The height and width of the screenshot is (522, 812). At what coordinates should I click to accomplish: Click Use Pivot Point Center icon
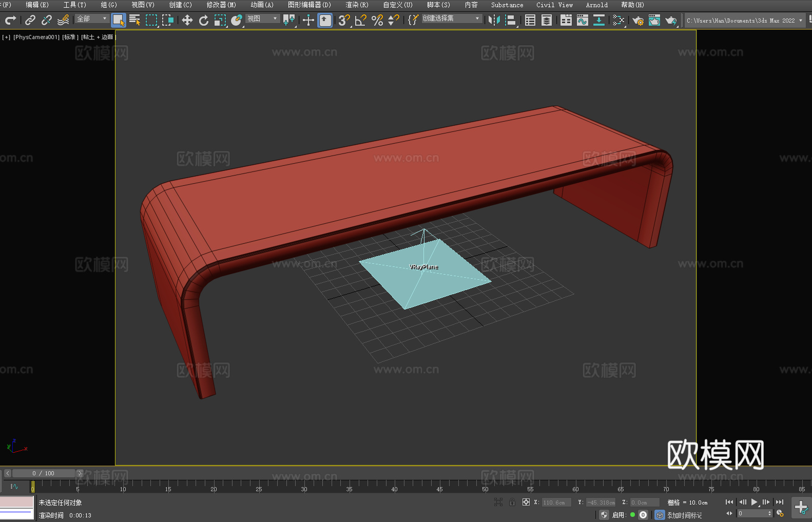point(289,20)
